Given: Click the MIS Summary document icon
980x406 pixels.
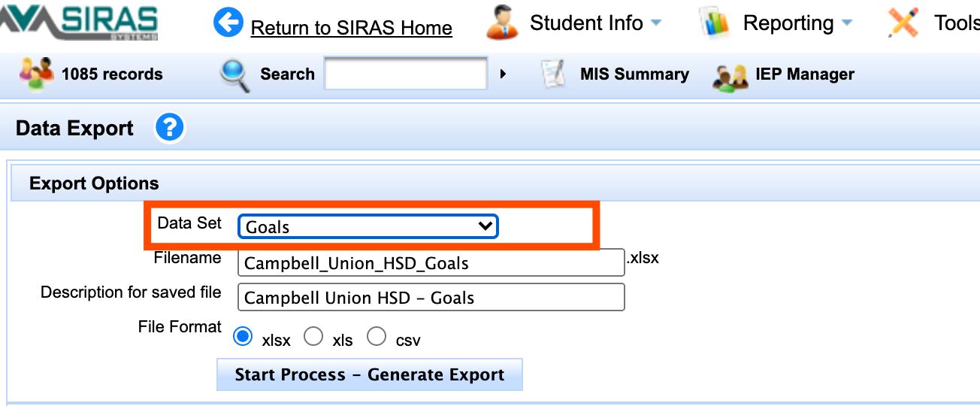Looking at the screenshot, I should pos(554,74).
